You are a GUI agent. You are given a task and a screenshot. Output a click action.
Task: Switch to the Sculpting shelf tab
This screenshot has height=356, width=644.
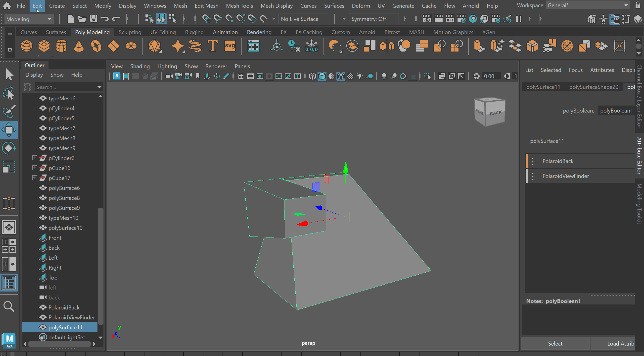click(x=130, y=32)
